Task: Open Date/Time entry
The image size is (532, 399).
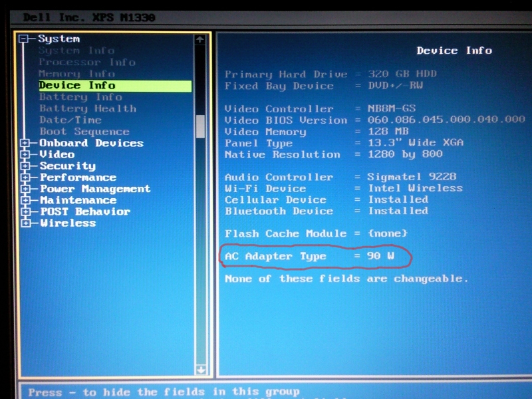Action: point(70,120)
